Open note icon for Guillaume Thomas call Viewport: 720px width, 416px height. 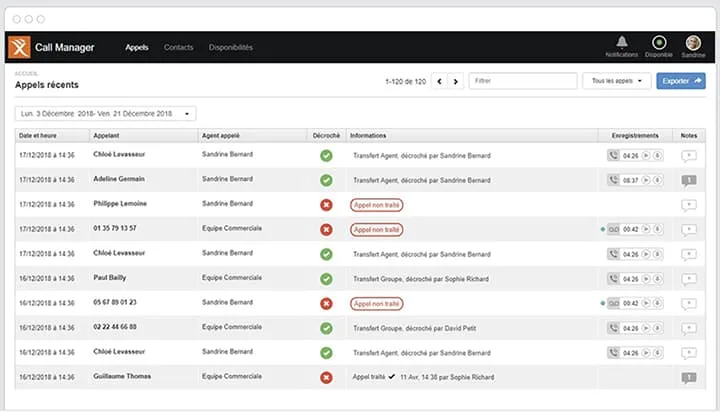point(688,378)
